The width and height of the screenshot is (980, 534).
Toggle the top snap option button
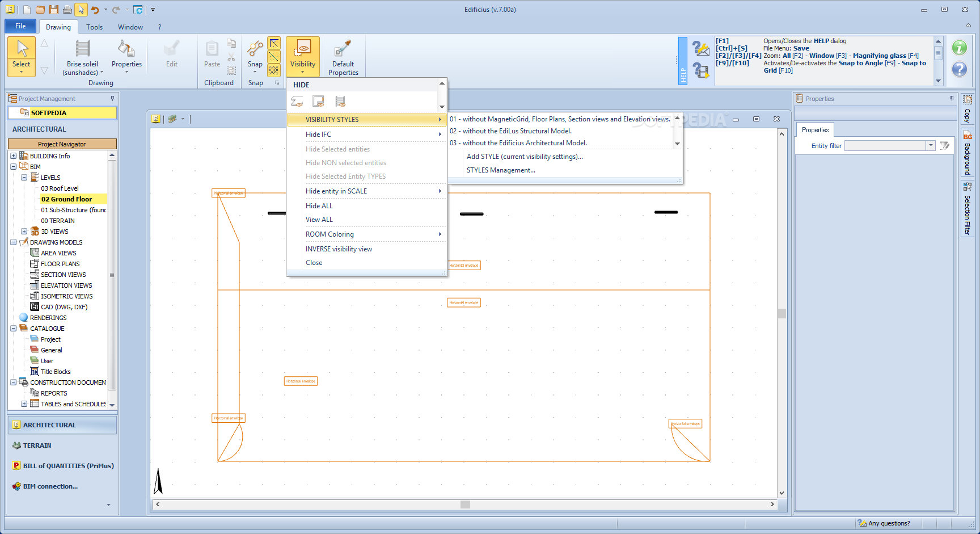(274, 44)
